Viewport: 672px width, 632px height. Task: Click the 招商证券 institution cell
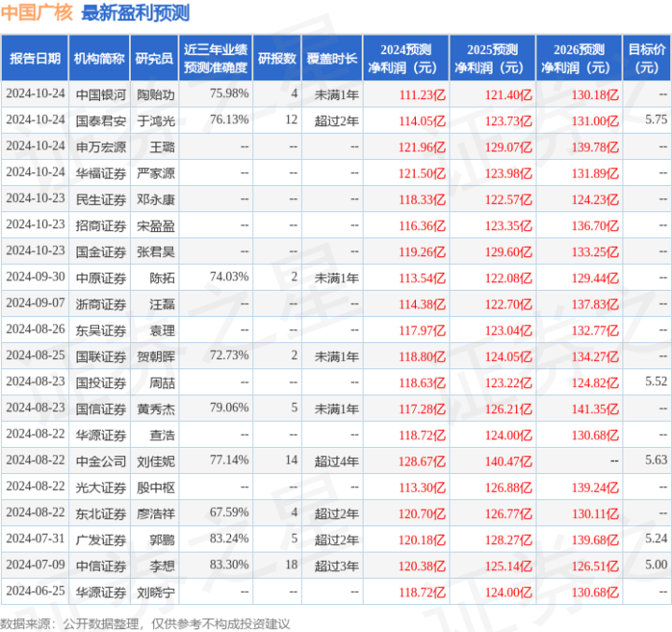pyautogui.click(x=101, y=225)
